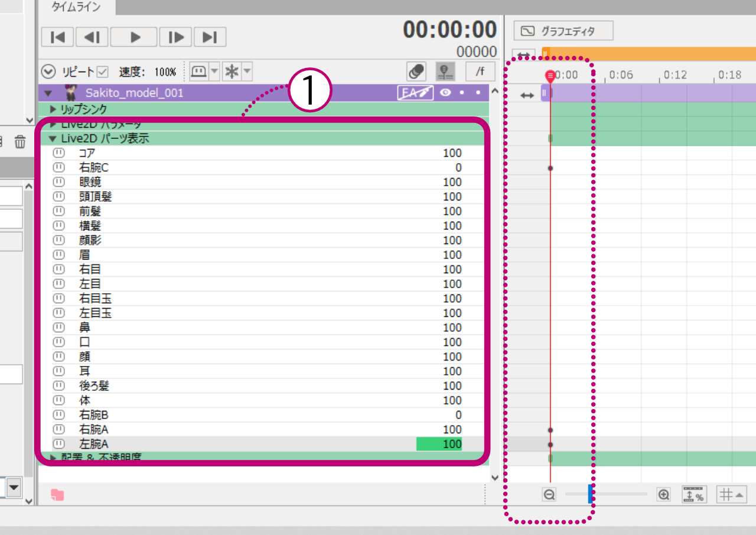
Task: Click the keyframe toggle icon for 眼鏡
Action: tap(58, 182)
